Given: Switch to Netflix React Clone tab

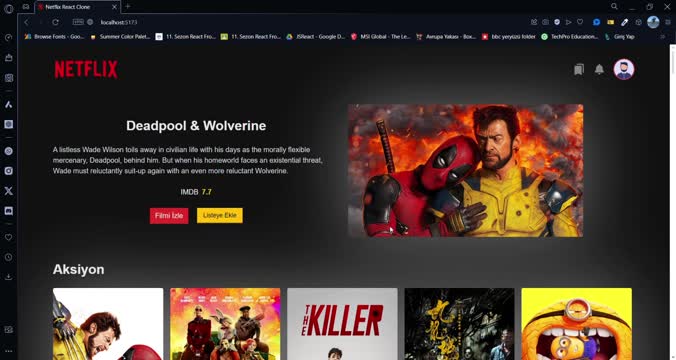Looking at the screenshot, I should tap(78, 7).
